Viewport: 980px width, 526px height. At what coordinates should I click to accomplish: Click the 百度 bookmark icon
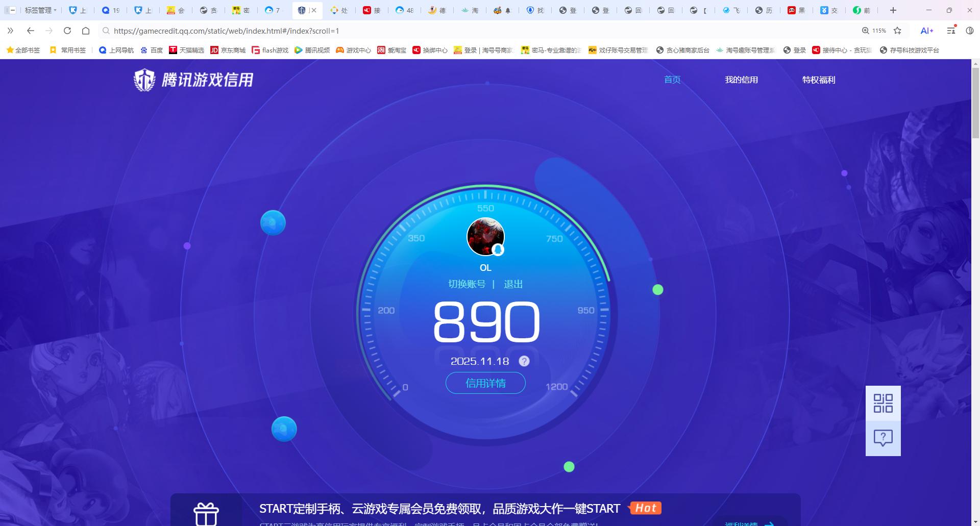(144, 50)
